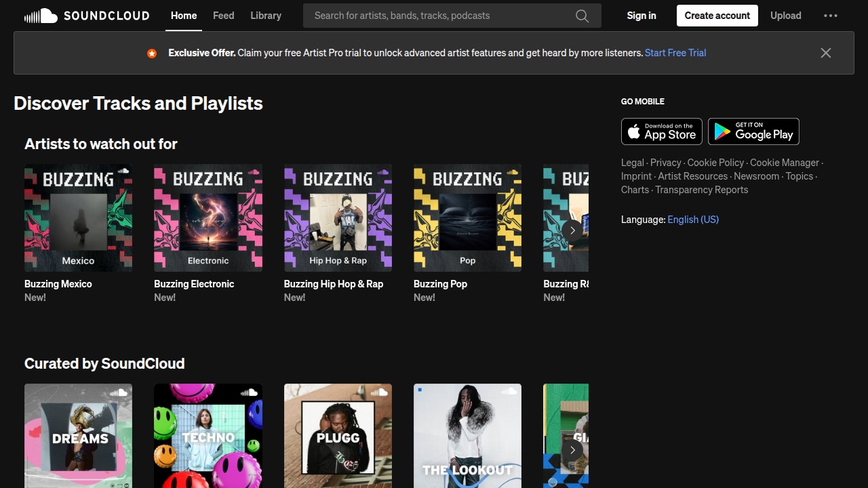The image size is (868, 488).
Task: Open the PLUGG curated playlist cover
Action: [338, 436]
